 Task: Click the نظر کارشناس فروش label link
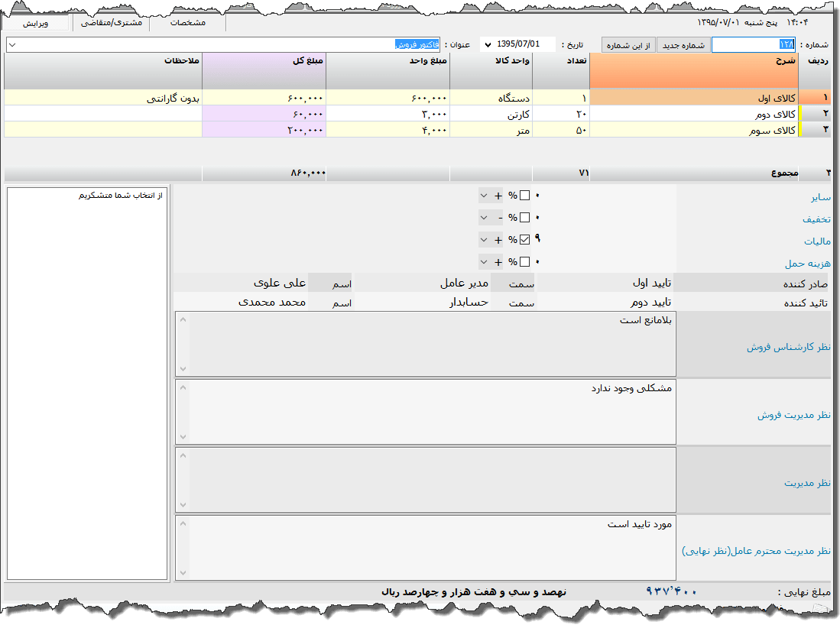(788, 348)
